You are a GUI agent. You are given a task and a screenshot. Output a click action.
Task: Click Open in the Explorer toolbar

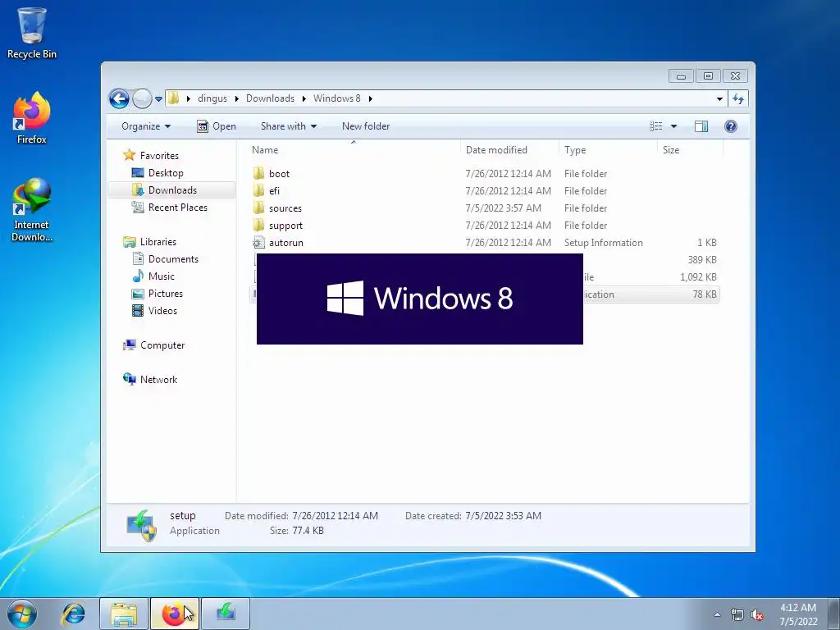tap(217, 126)
